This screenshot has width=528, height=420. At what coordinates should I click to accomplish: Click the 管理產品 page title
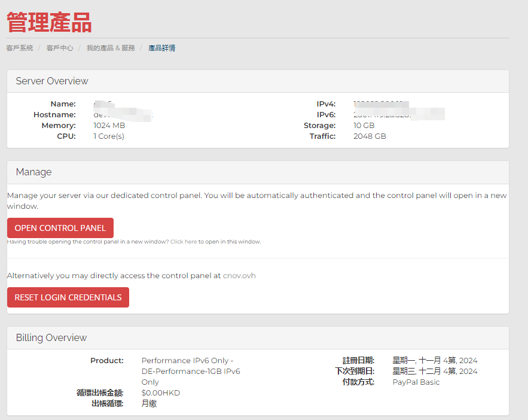(x=49, y=22)
